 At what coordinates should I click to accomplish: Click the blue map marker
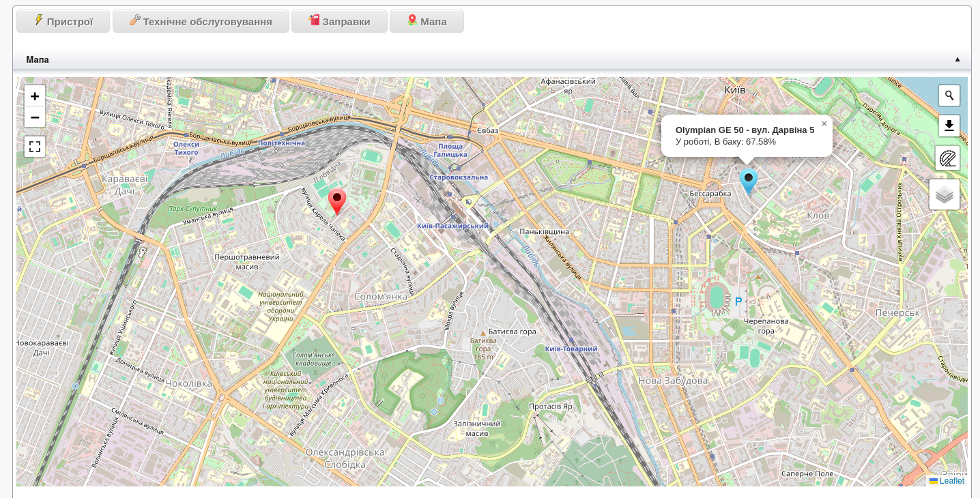tap(749, 180)
